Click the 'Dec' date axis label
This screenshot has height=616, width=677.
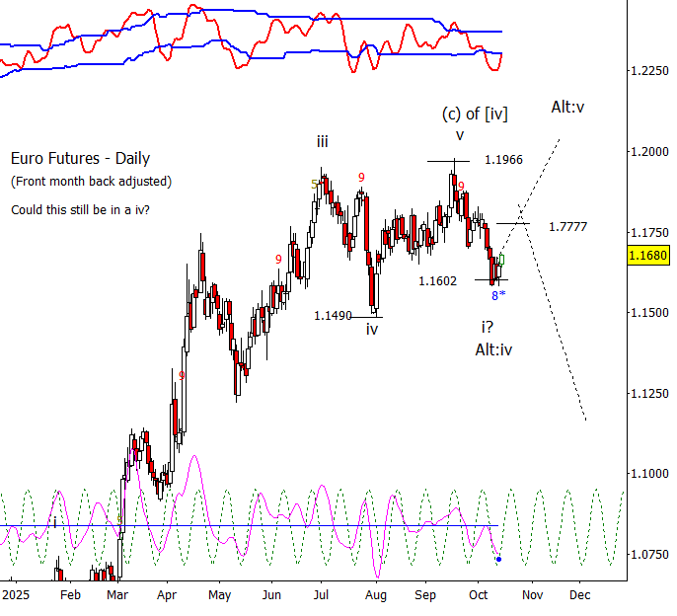click(580, 595)
